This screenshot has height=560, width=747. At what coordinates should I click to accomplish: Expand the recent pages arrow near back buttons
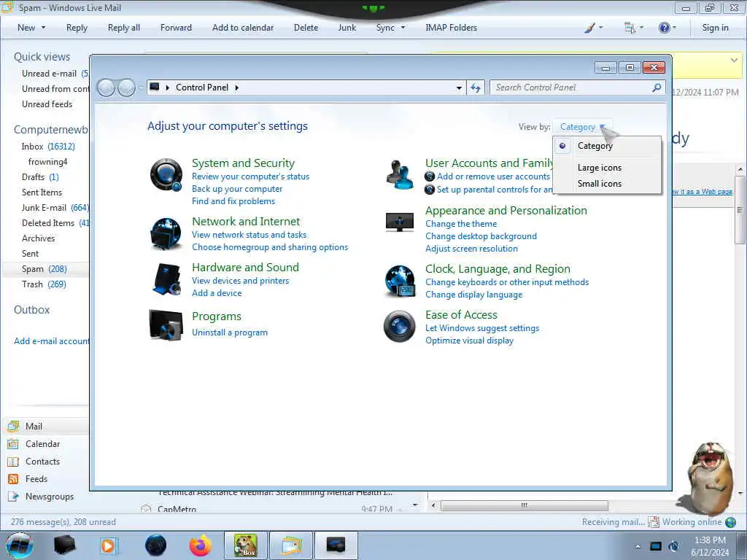140,88
